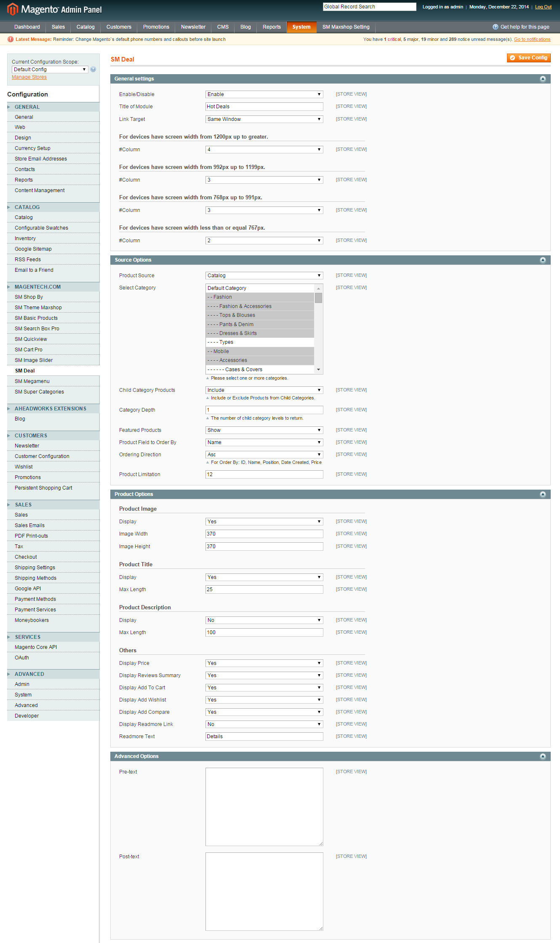This screenshot has height=943, width=560.
Task: Collapse the Source Options section arrow icon
Action: coord(543,260)
